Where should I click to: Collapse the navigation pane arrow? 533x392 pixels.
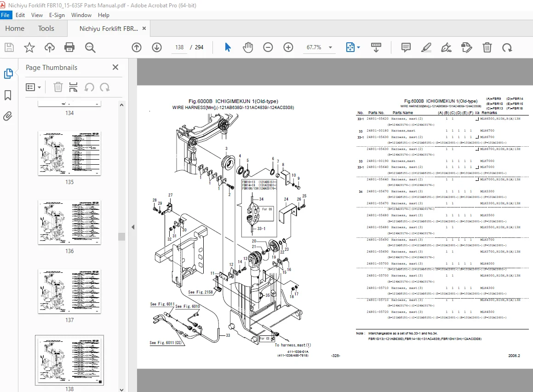pyautogui.click(x=133, y=227)
